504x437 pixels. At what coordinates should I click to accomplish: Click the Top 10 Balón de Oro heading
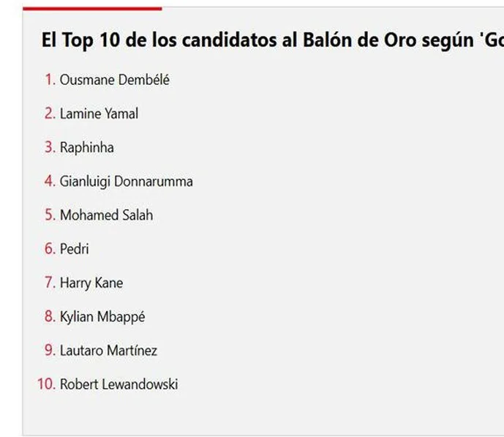273,40
